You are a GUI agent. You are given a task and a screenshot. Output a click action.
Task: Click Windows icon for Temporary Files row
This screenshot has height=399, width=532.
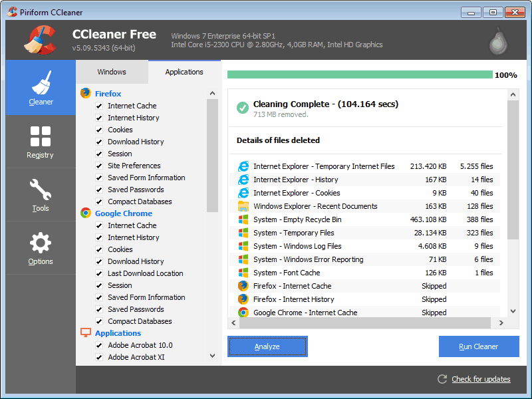click(x=243, y=233)
